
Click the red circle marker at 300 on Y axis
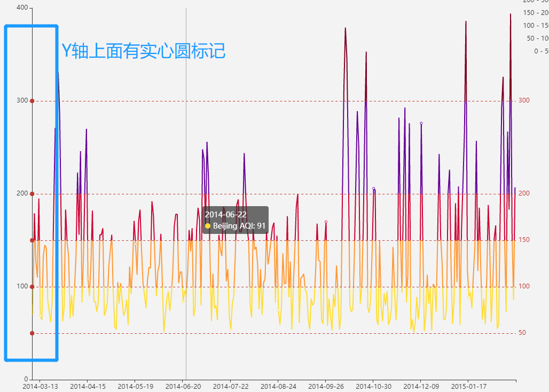click(32, 101)
